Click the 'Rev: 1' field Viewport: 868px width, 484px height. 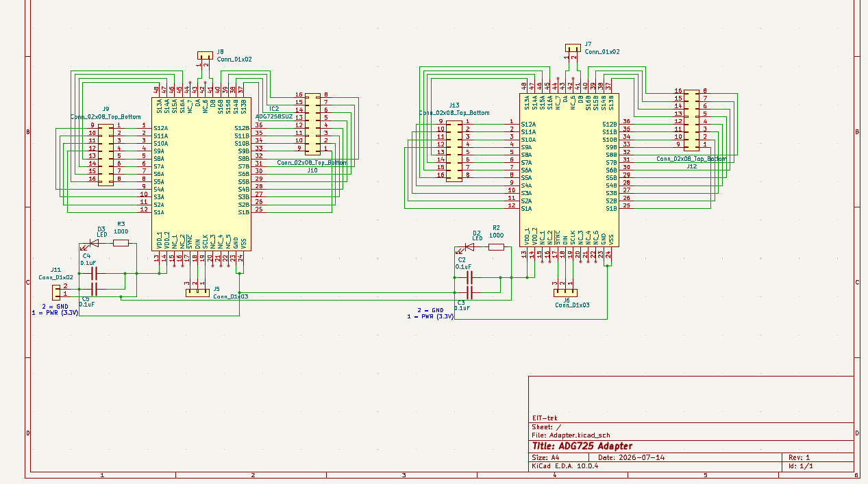pyautogui.click(x=799, y=457)
